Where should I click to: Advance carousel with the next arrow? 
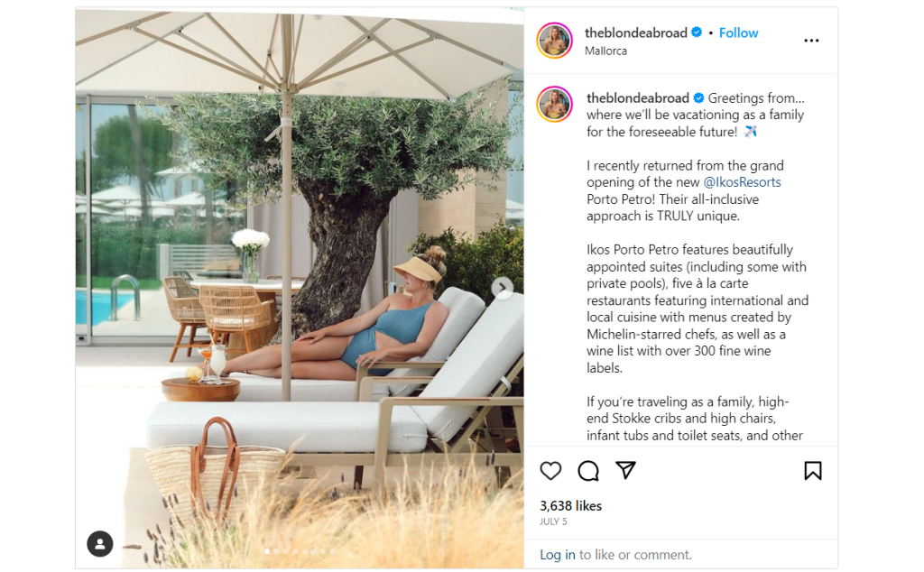502,288
